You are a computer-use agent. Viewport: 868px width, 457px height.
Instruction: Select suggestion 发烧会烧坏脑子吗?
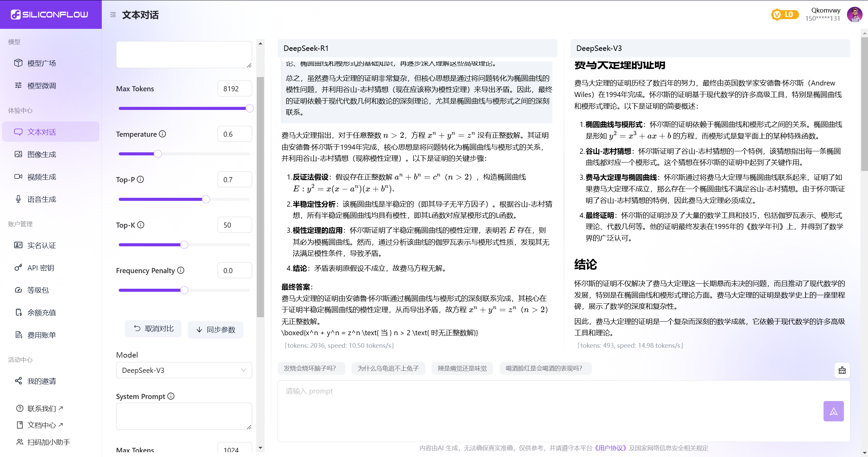(x=311, y=368)
